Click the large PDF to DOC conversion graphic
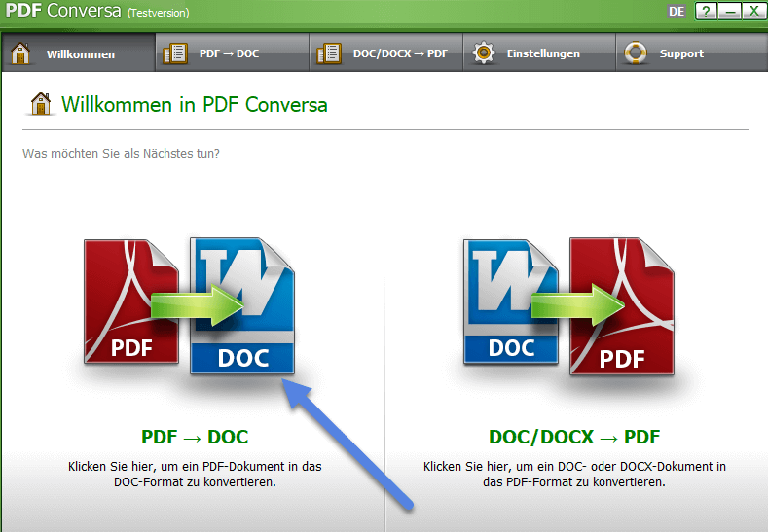This screenshot has height=532, width=768. (190, 307)
